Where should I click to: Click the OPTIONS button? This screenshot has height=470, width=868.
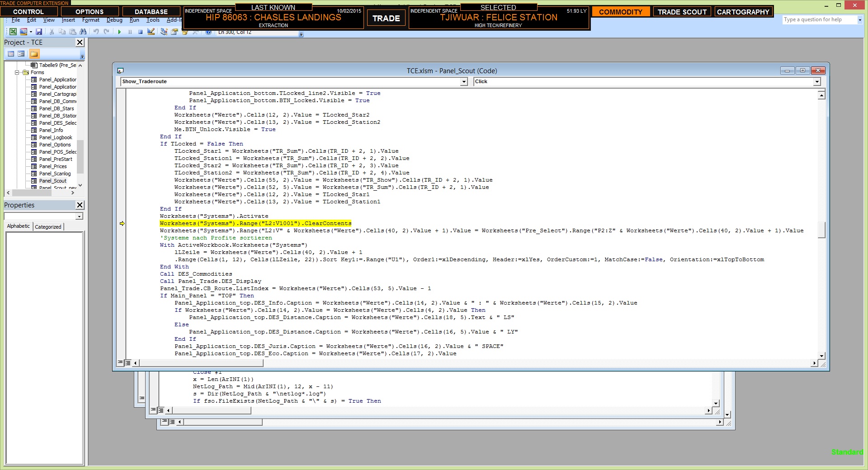tap(90, 12)
